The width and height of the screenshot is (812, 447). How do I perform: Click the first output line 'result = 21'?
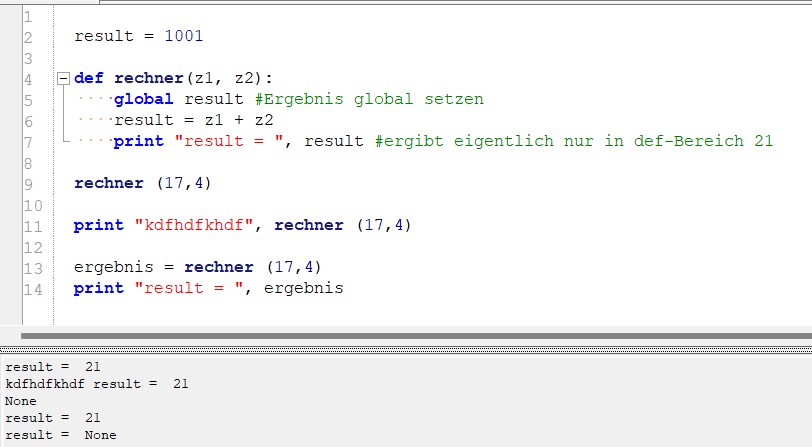[53, 367]
